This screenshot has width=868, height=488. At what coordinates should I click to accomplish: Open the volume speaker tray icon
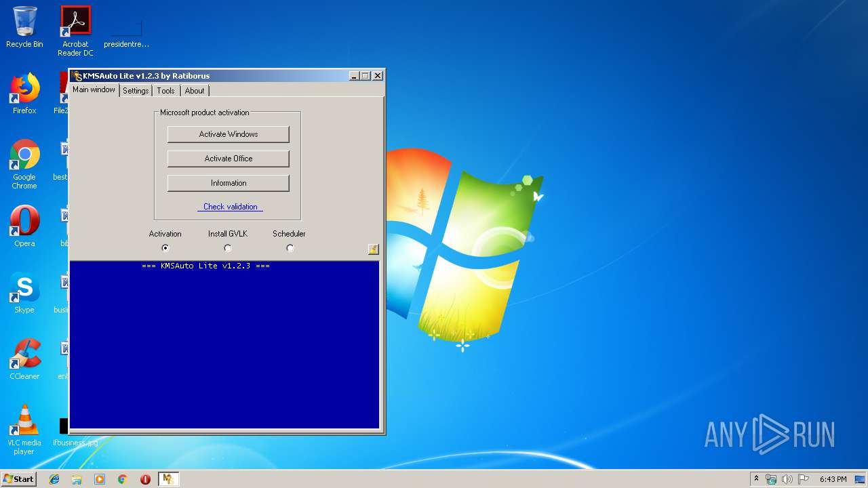point(787,479)
